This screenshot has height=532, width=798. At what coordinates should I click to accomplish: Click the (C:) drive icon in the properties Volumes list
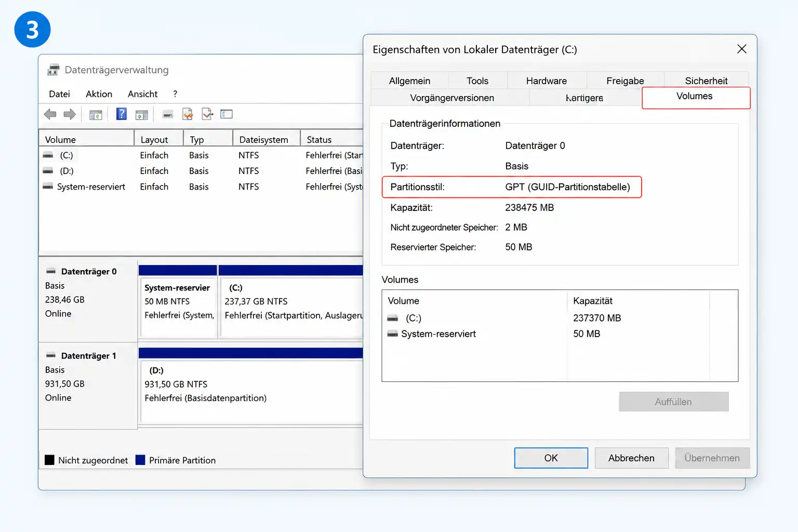coord(393,318)
